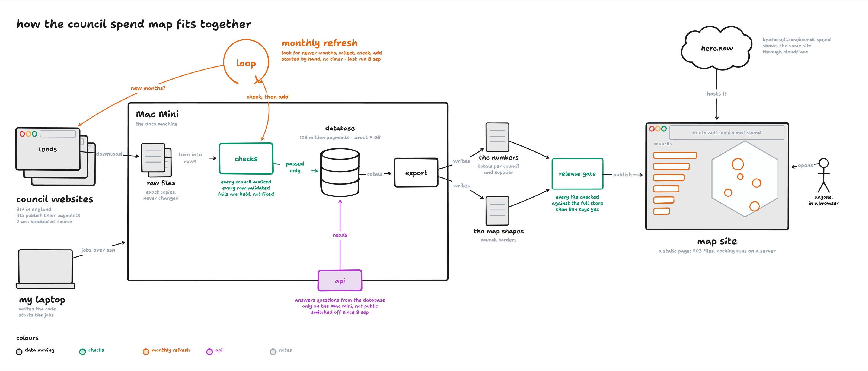Screen dimensions: 868x371
Task: Click the 'passed only' label
Action: pos(295,167)
